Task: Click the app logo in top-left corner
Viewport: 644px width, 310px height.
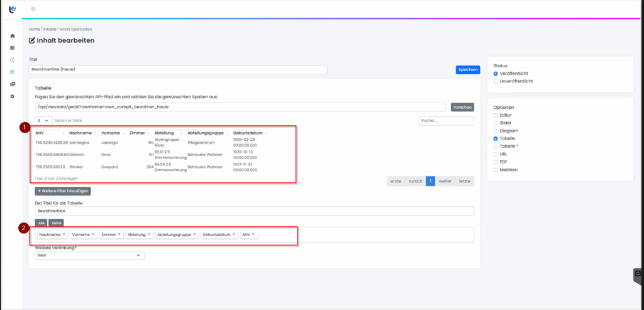Action: pyautogui.click(x=13, y=9)
